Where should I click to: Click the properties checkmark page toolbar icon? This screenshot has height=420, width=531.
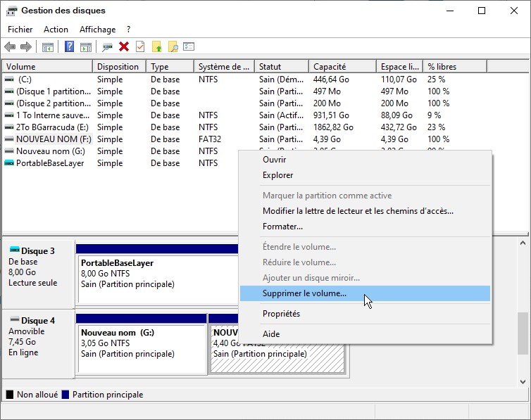[x=140, y=47]
